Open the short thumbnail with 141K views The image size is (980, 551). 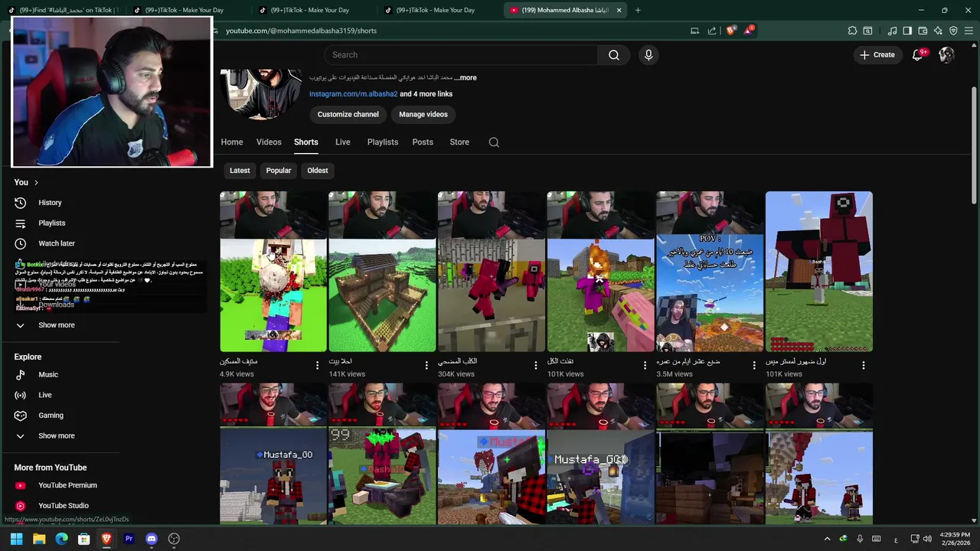(x=382, y=272)
